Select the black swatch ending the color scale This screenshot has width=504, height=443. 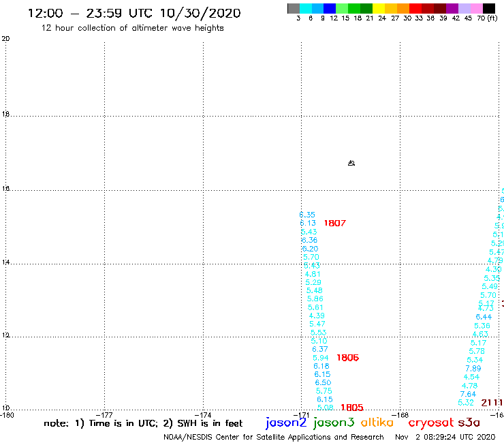489,8
